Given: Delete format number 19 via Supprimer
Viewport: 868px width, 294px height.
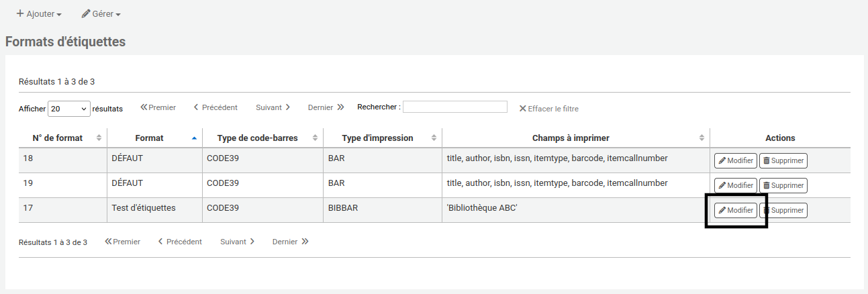Looking at the screenshot, I should [x=783, y=185].
